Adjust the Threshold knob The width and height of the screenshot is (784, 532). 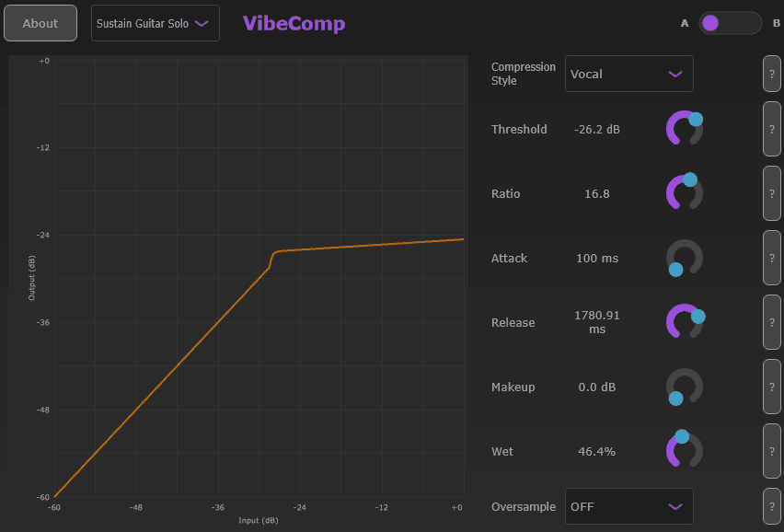click(x=684, y=129)
